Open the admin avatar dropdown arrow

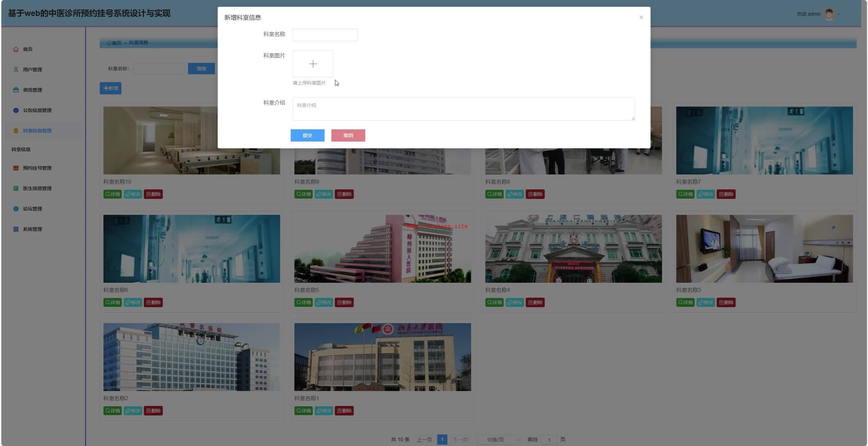[839, 14]
